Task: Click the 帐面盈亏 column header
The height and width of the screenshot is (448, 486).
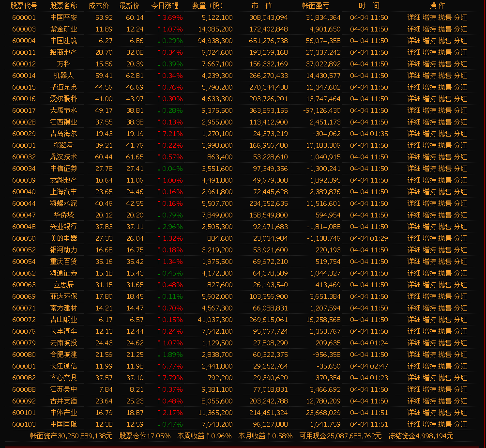Action: (316, 6)
